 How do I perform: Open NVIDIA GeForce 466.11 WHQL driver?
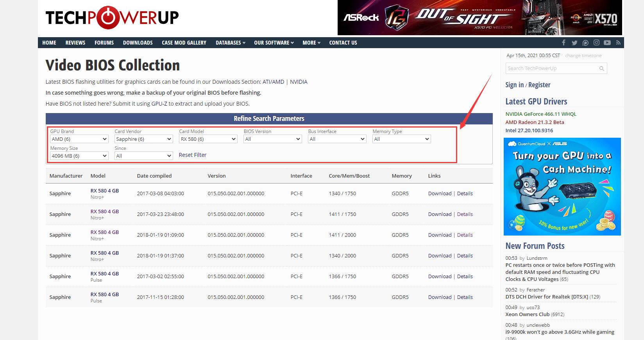coord(541,114)
